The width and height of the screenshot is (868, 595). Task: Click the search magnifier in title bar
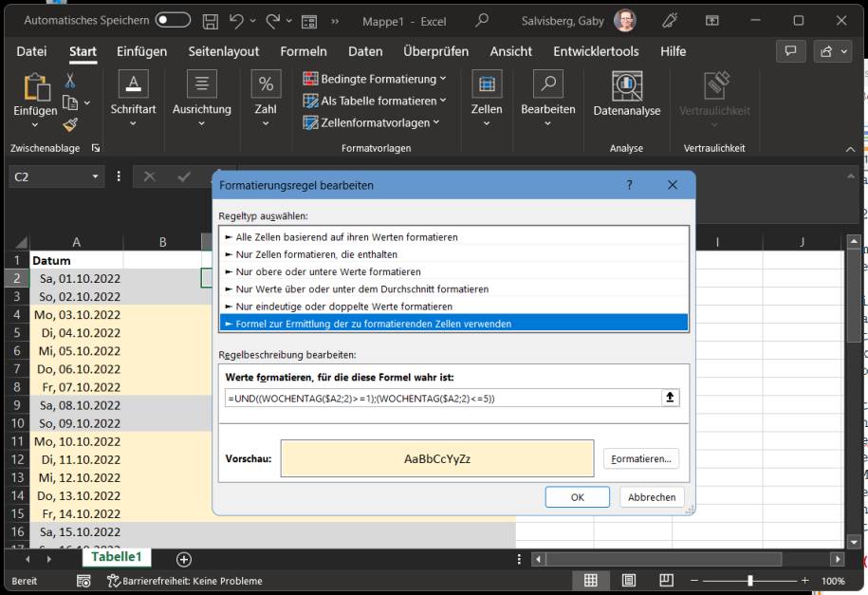point(483,20)
